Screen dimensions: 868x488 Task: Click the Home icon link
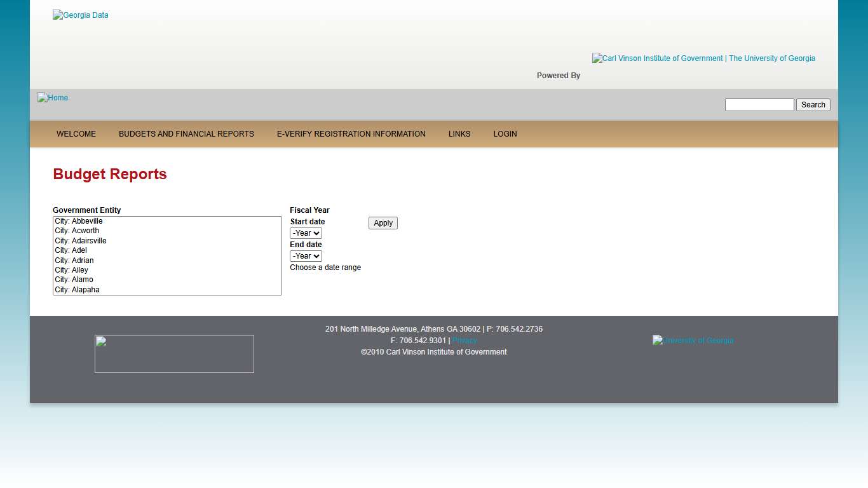(x=53, y=98)
